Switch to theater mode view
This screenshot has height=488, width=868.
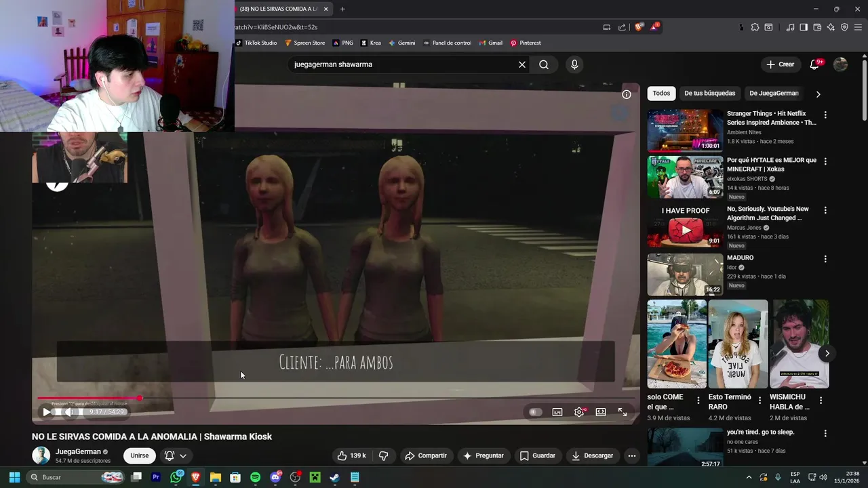(x=601, y=411)
